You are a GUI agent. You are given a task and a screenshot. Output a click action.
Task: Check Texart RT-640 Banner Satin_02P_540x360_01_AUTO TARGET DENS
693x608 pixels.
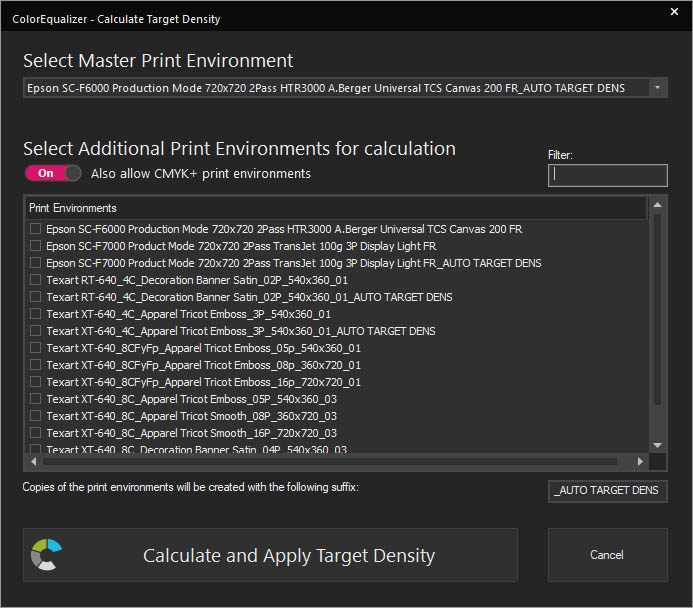35,296
